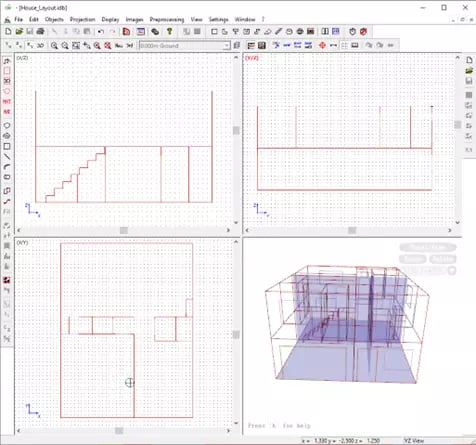Click the XY view horizontal scrollbar right arrow
The width and height of the screenshot is (476, 445).
pyautogui.click(x=228, y=431)
